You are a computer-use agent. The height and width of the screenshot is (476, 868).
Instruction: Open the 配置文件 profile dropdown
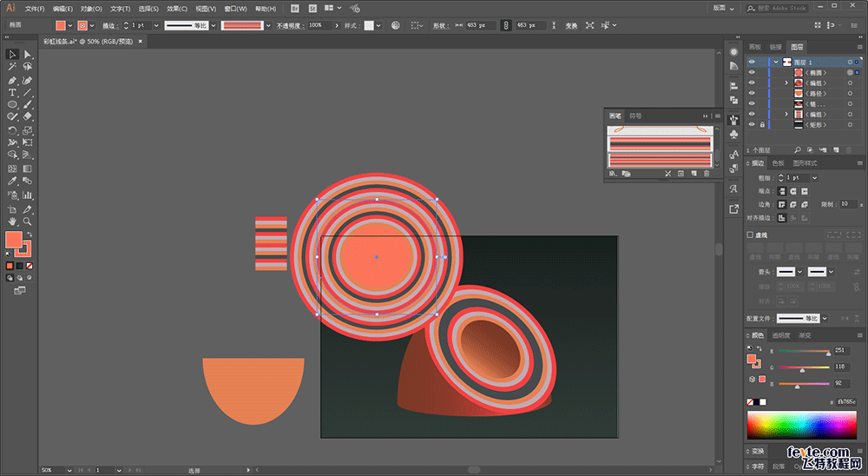[824, 319]
